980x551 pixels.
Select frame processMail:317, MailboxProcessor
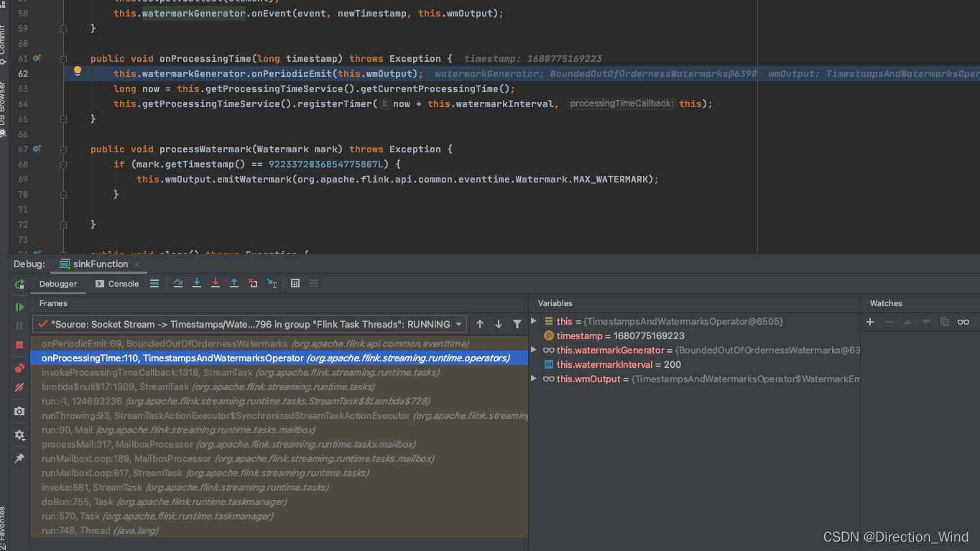(x=279, y=444)
